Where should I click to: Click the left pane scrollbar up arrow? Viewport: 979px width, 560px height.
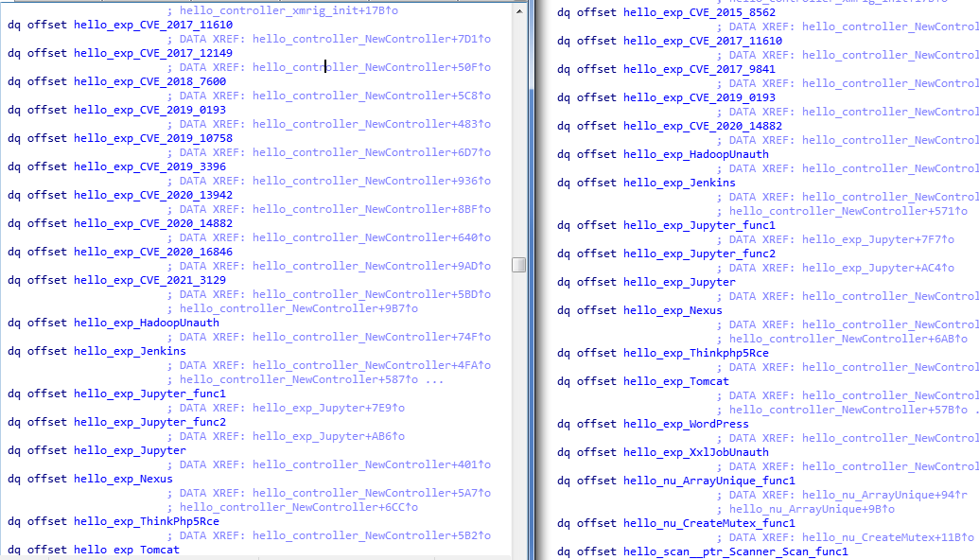(519, 11)
